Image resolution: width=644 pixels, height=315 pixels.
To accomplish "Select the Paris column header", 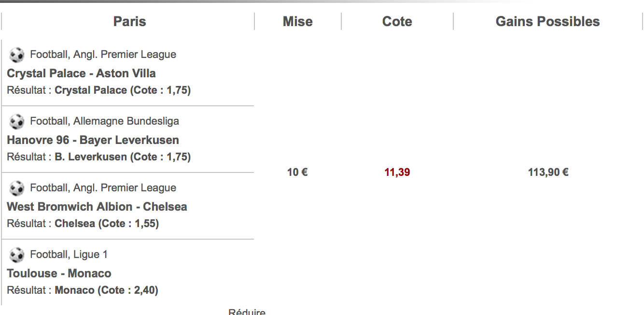I will coord(129,21).
